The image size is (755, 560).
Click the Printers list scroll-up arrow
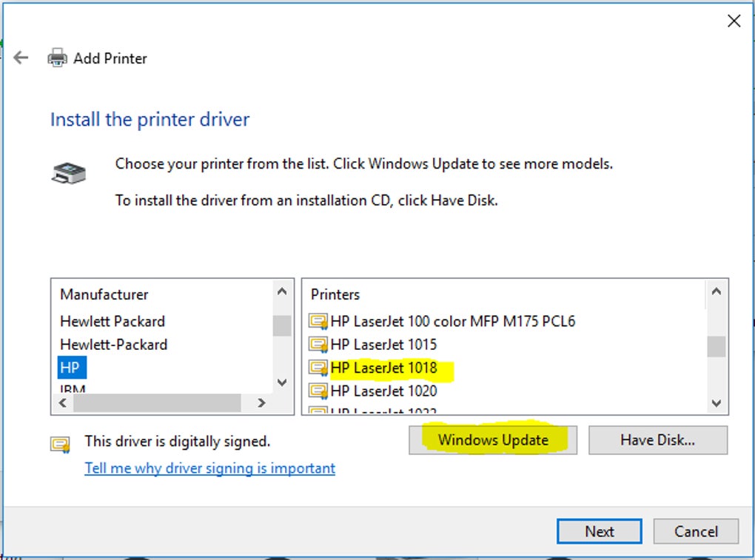tap(716, 291)
